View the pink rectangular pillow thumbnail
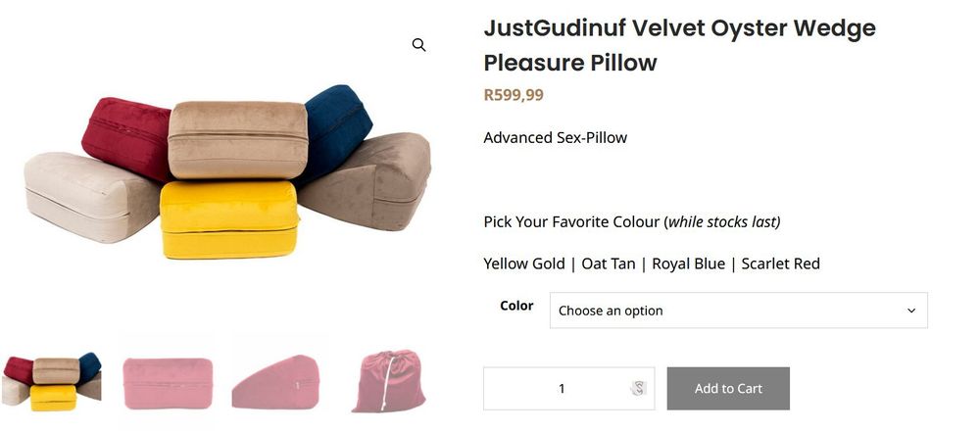 point(169,383)
